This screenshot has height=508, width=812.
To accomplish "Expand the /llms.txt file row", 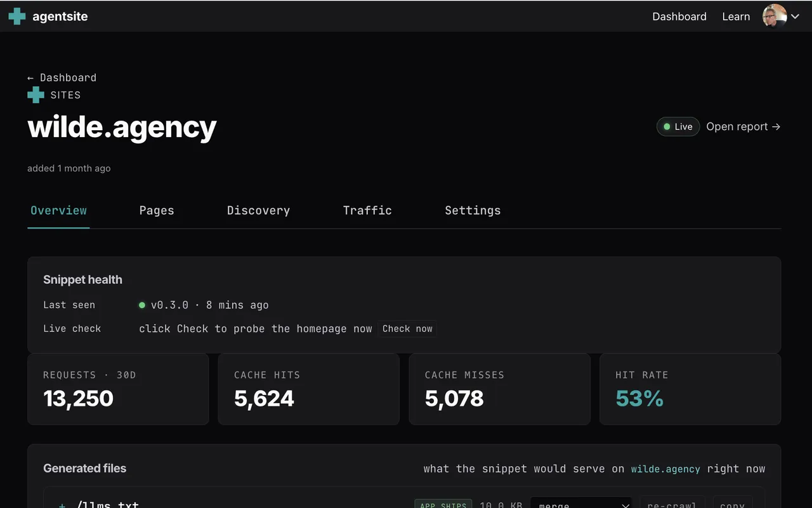I will coord(62,505).
